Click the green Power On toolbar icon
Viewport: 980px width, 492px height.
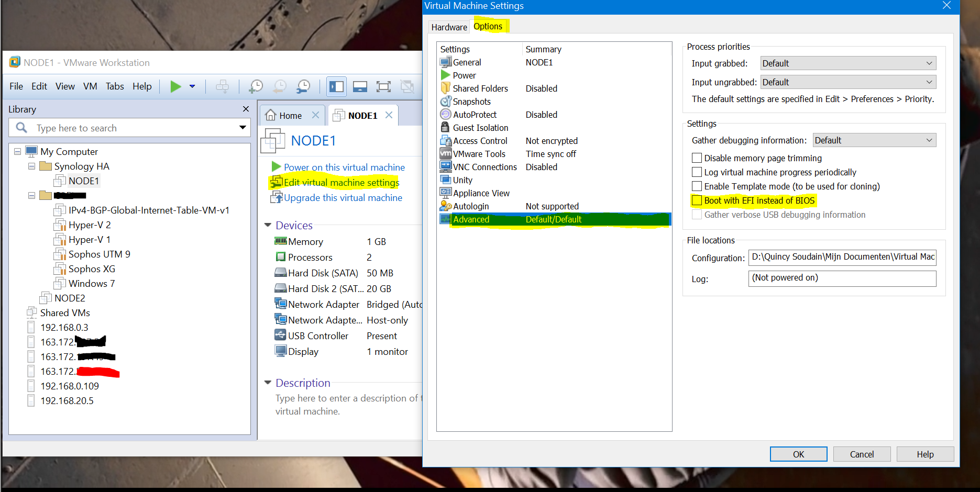175,86
